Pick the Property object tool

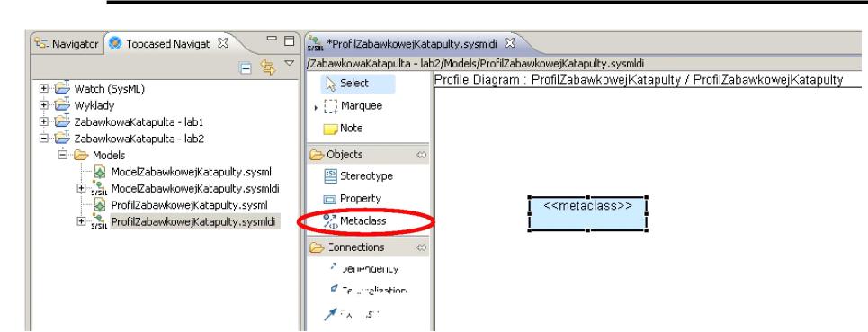click(352, 198)
